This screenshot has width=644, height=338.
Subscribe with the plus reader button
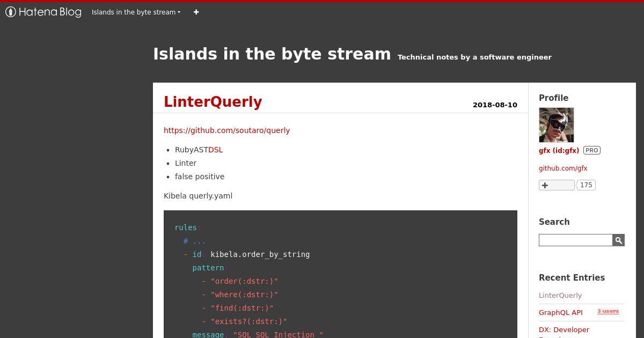click(557, 185)
